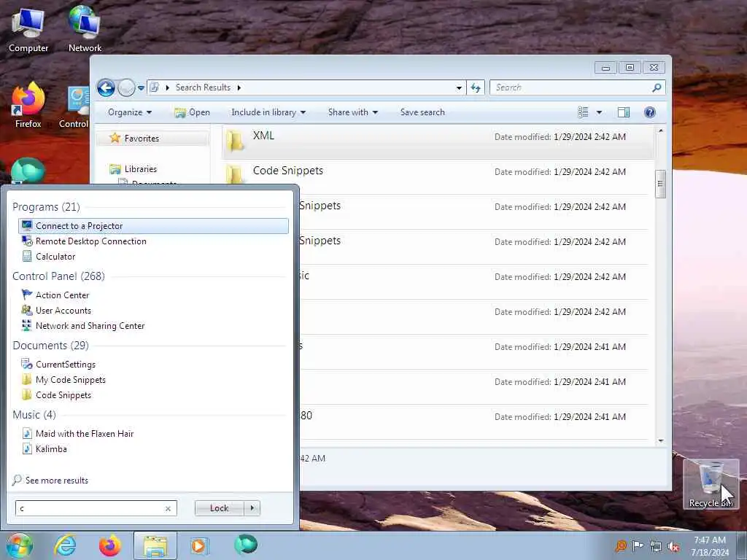Open Network and Sharing Center result
747x560 pixels.
point(153,326)
